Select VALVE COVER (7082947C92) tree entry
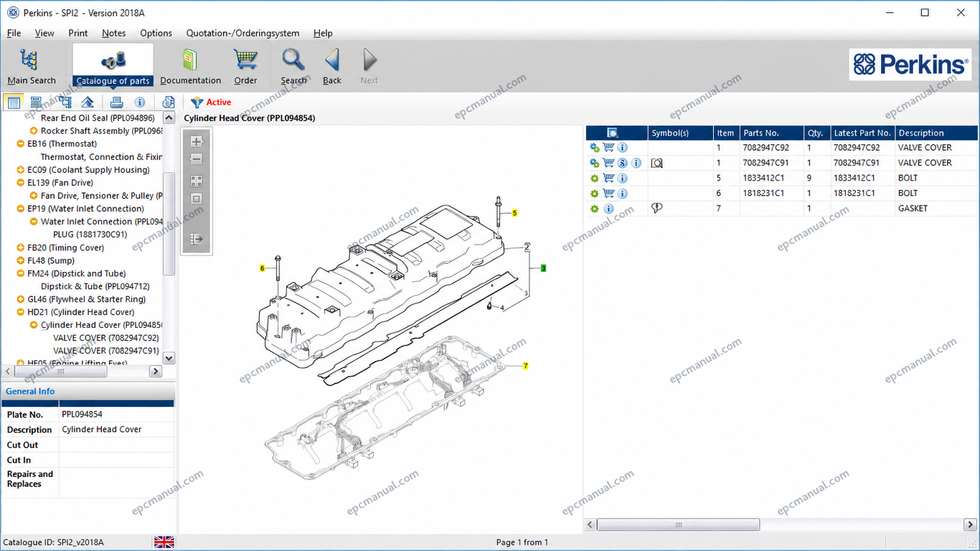This screenshot has width=980, height=551. (x=106, y=338)
